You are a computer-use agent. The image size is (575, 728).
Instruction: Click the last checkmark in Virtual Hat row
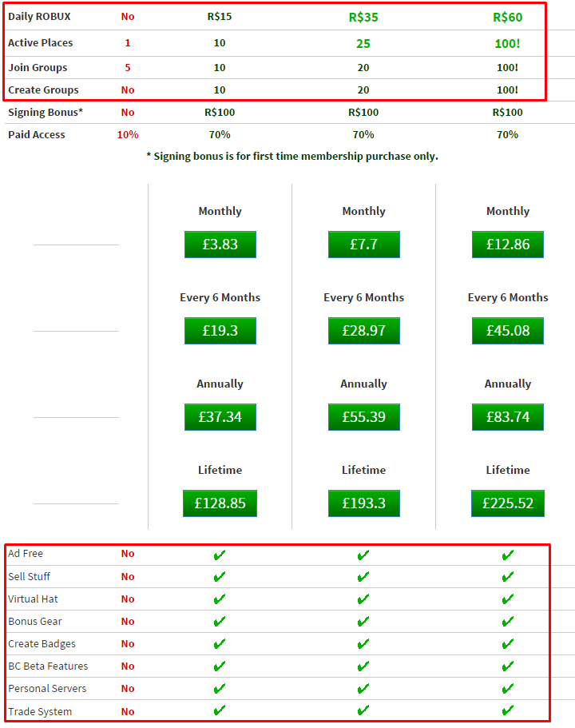[x=508, y=599]
